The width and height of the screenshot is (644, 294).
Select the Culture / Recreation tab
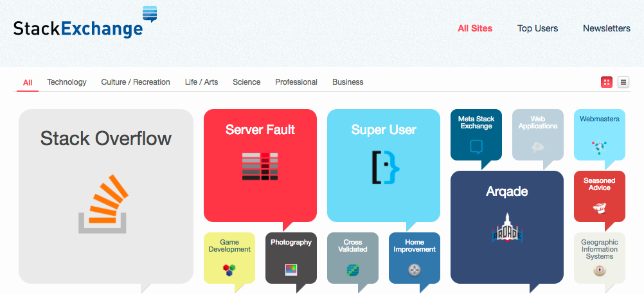coord(136,82)
